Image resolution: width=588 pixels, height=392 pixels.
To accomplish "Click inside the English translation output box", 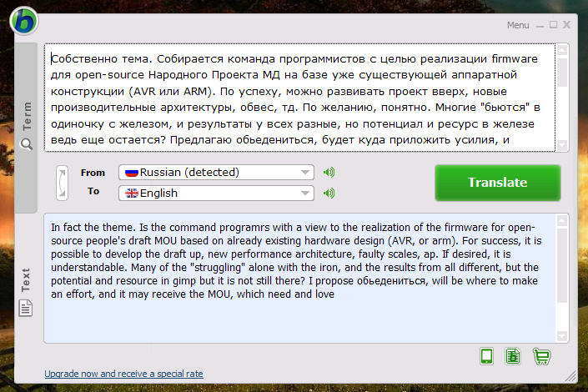I will pos(299,279).
